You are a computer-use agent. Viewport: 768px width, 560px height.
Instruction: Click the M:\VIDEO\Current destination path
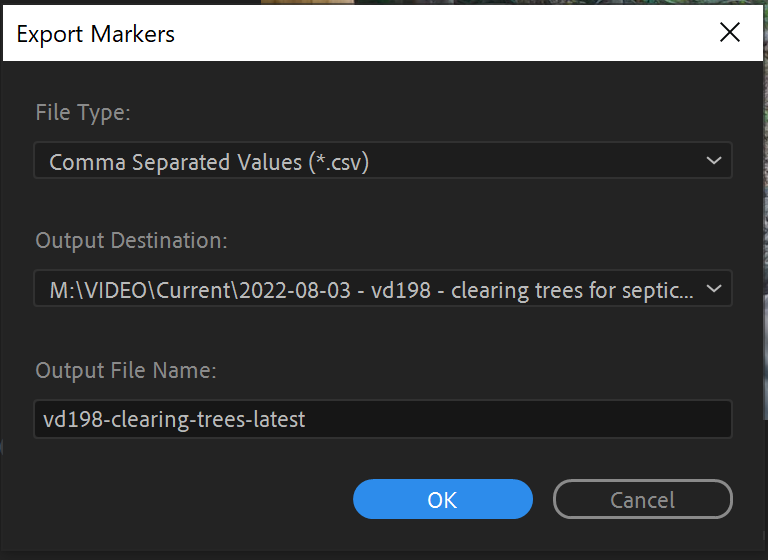click(370, 289)
